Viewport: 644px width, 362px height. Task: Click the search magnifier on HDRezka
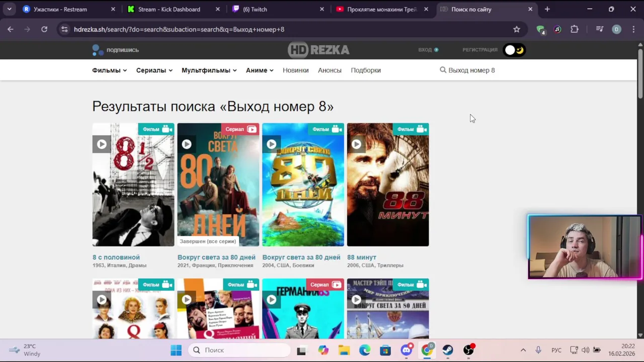click(x=443, y=70)
